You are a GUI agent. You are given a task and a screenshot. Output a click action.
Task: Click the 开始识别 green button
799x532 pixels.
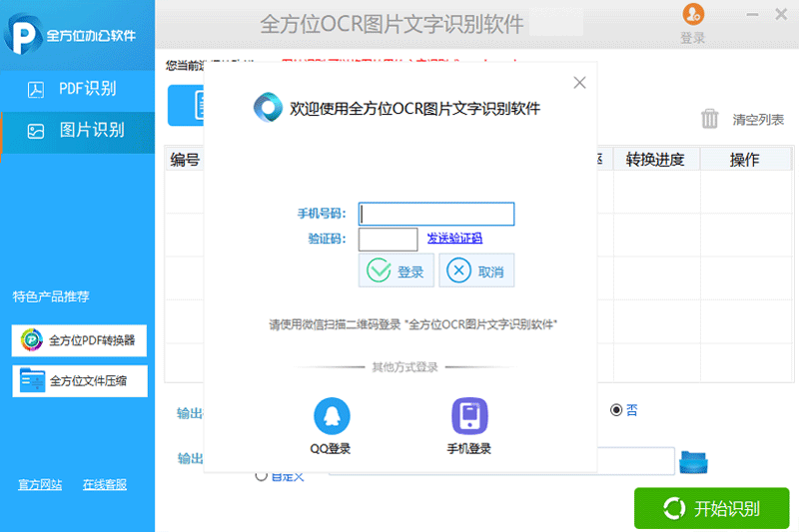(x=711, y=509)
